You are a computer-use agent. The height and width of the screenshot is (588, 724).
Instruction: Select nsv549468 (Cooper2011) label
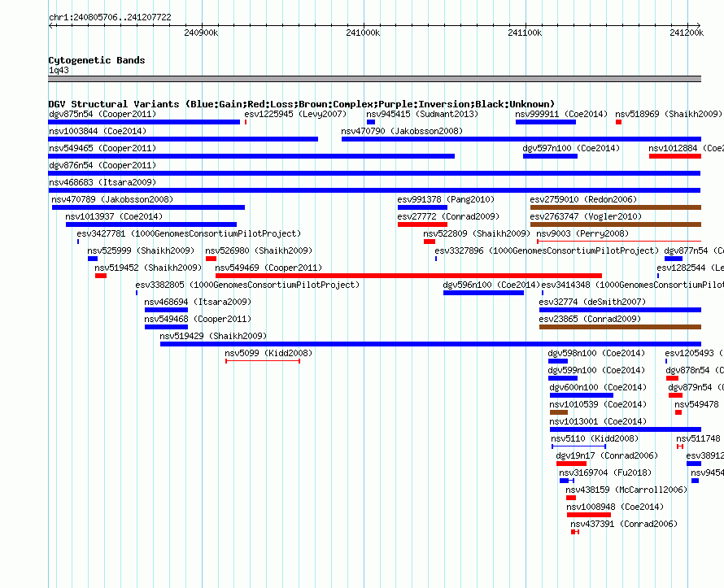198,319
